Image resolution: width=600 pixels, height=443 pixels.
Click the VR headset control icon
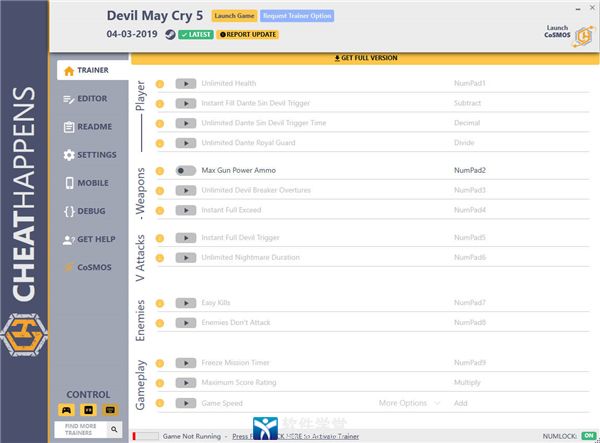[x=88, y=410]
